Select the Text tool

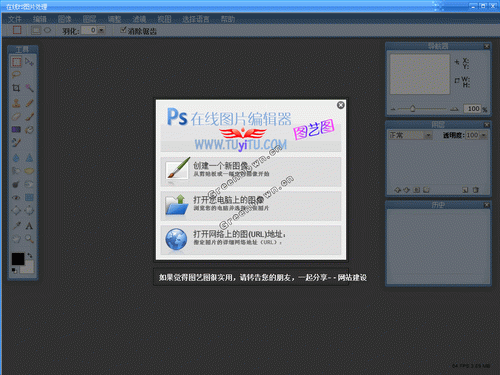(29, 226)
